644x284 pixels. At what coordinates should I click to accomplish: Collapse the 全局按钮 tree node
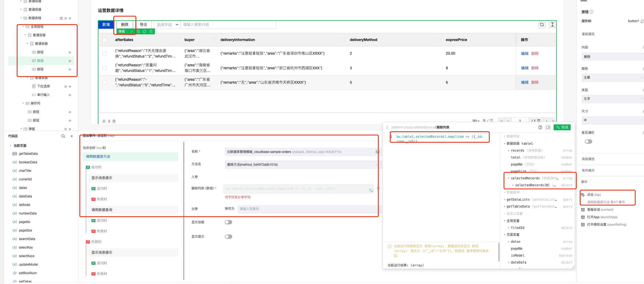(23, 27)
